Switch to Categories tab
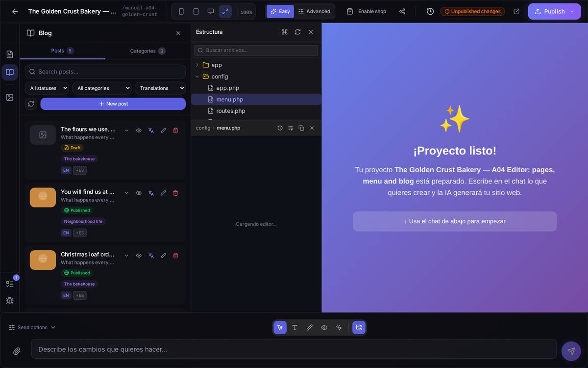588x368 pixels. [x=147, y=51]
